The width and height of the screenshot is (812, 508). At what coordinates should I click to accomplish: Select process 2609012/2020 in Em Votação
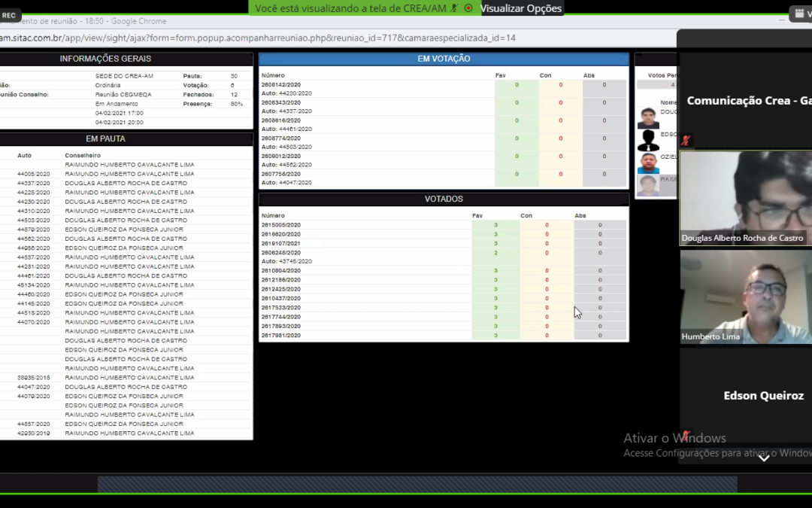pyautogui.click(x=280, y=156)
